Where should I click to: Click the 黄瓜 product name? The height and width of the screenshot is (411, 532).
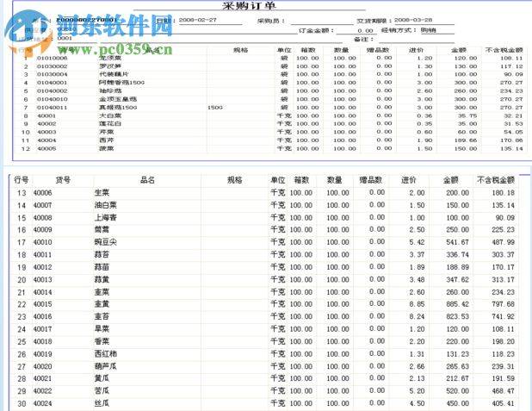(x=102, y=378)
